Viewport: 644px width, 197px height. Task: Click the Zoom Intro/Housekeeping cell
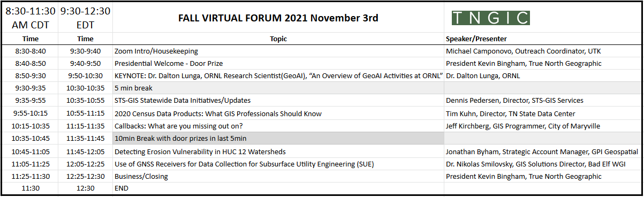pos(278,51)
